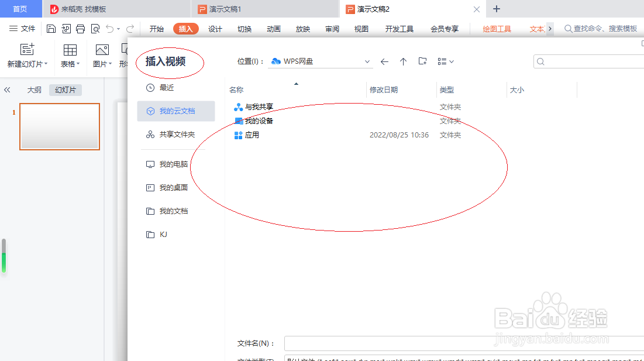Open Print Preview icon

click(x=95, y=28)
